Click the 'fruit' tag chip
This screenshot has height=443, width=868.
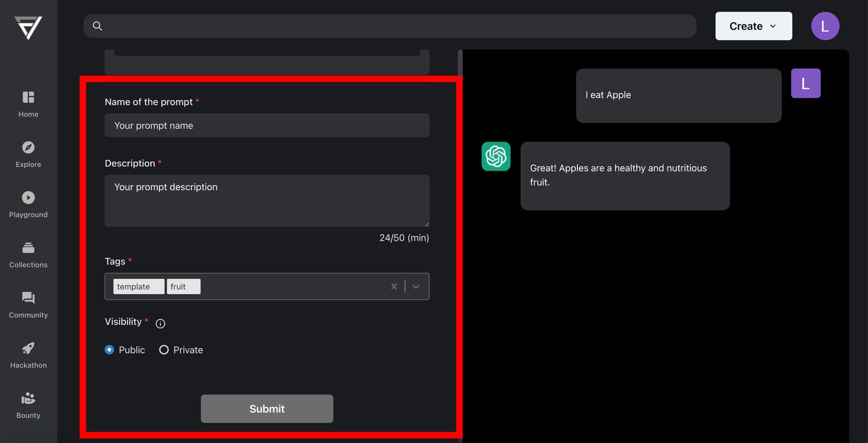(x=184, y=287)
